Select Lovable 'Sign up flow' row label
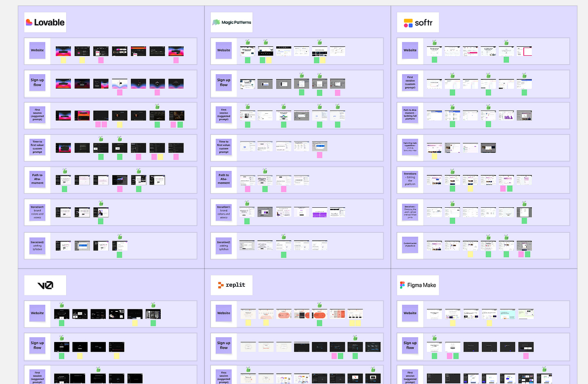 pyautogui.click(x=37, y=83)
